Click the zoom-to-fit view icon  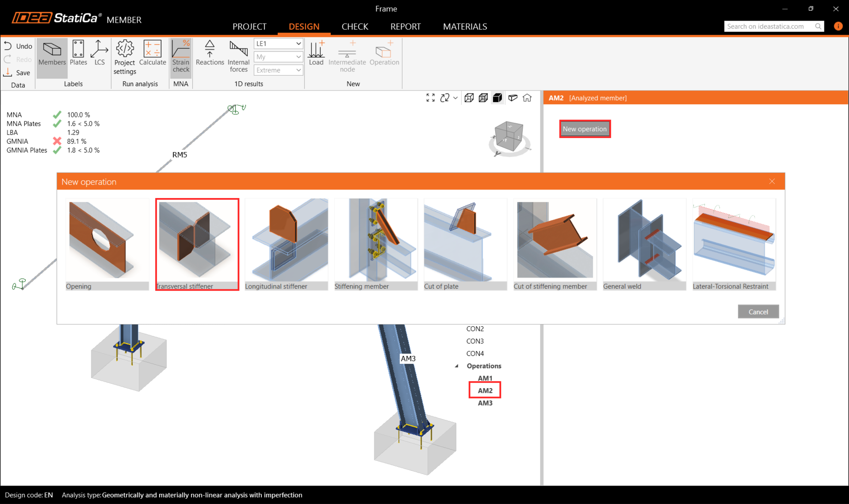(430, 98)
